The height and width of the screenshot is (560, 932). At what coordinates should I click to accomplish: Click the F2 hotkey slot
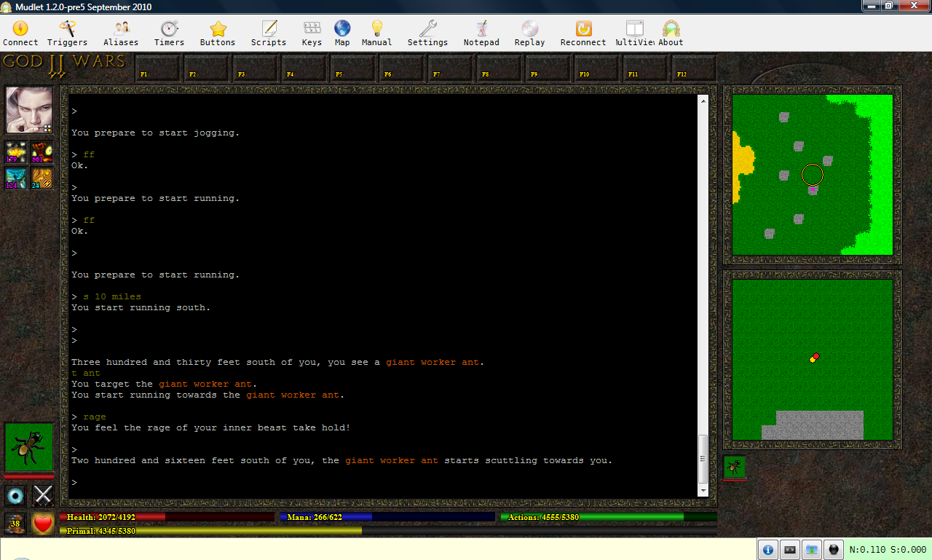(x=206, y=68)
